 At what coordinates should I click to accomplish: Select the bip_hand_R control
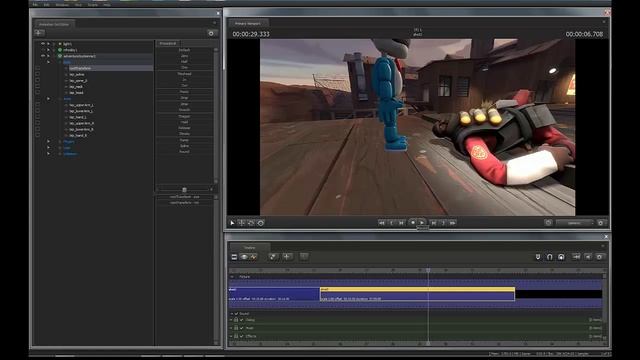(78, 136)
